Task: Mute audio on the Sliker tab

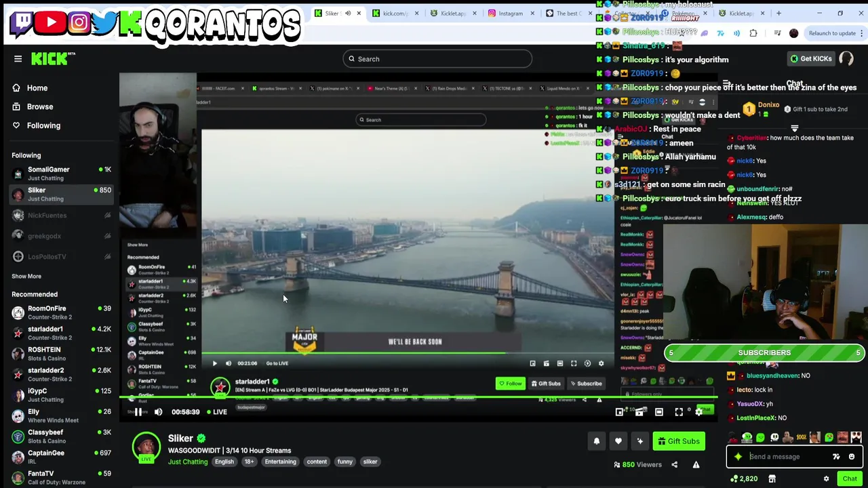Action: click(x=348, y=13)
